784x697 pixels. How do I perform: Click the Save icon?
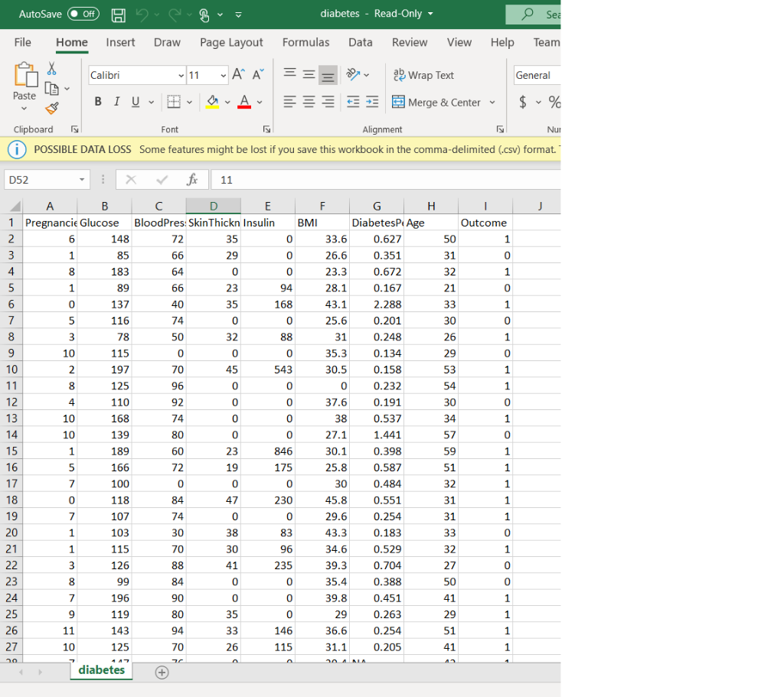click(x=117, y=15)
